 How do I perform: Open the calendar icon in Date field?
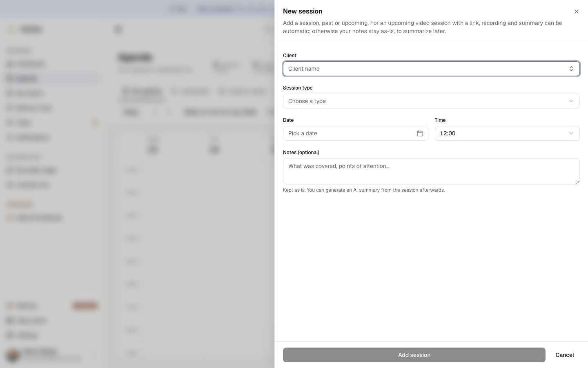click(419, 133)
